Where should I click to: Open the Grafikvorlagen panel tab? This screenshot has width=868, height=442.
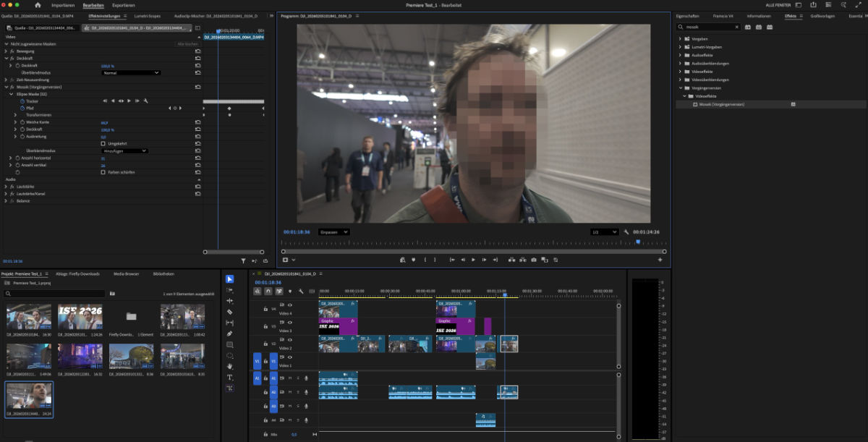(823, 15)
